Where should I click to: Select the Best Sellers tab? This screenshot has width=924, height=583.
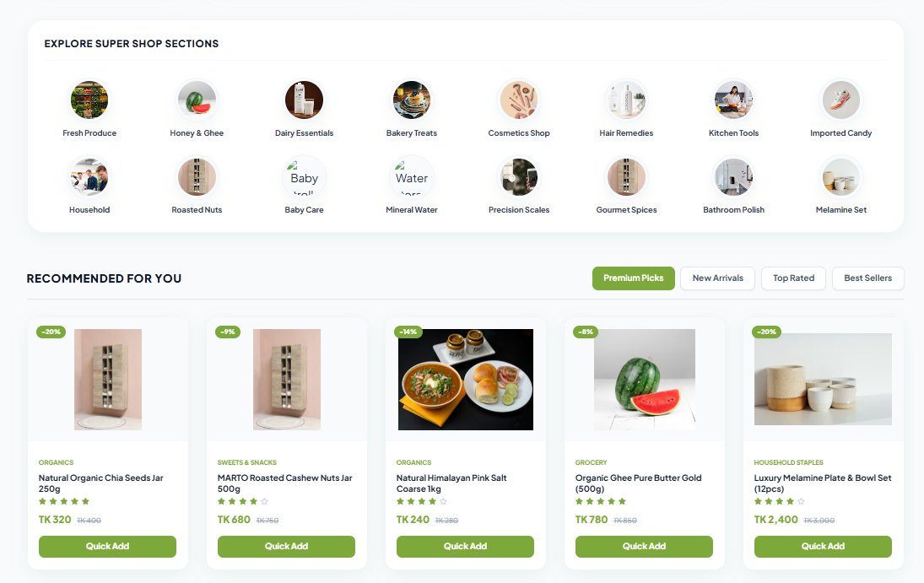[x=868, y=278]
